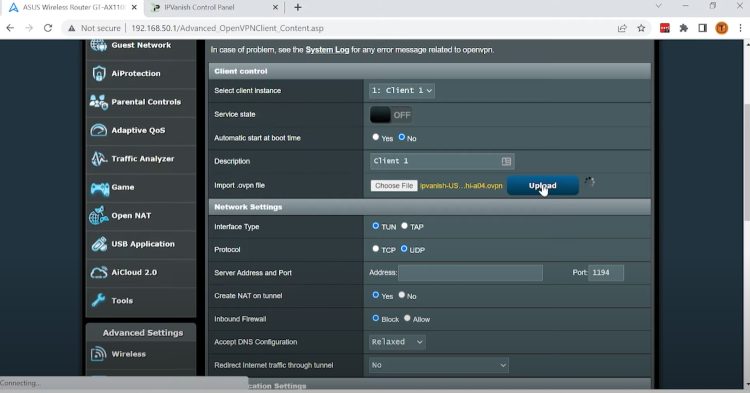The width and height of the screenshot is (750, 393).
Task: Set Inbound Firewall to Block
Action: coord(375,318)
